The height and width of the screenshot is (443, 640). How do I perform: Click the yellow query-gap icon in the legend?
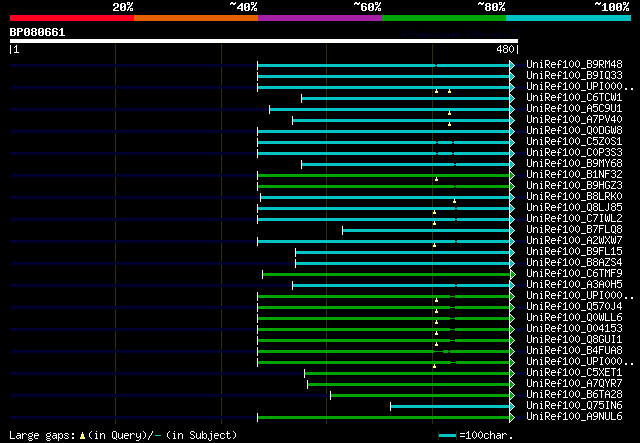click(82, 436)
